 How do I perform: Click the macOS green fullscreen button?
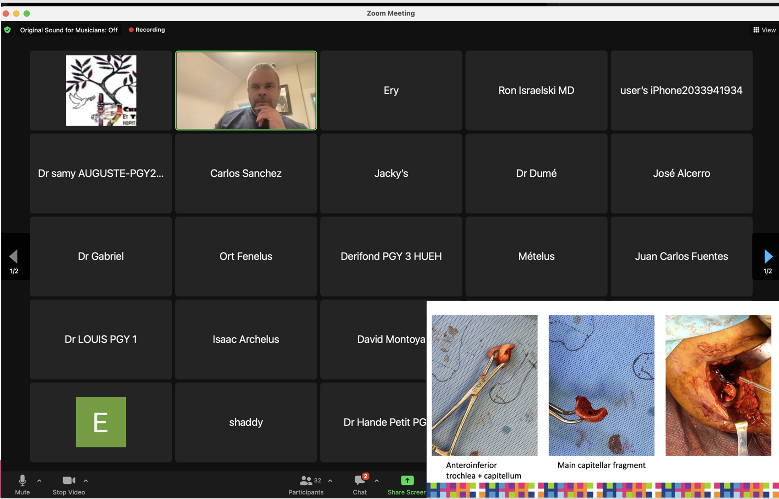click(27, 13)
